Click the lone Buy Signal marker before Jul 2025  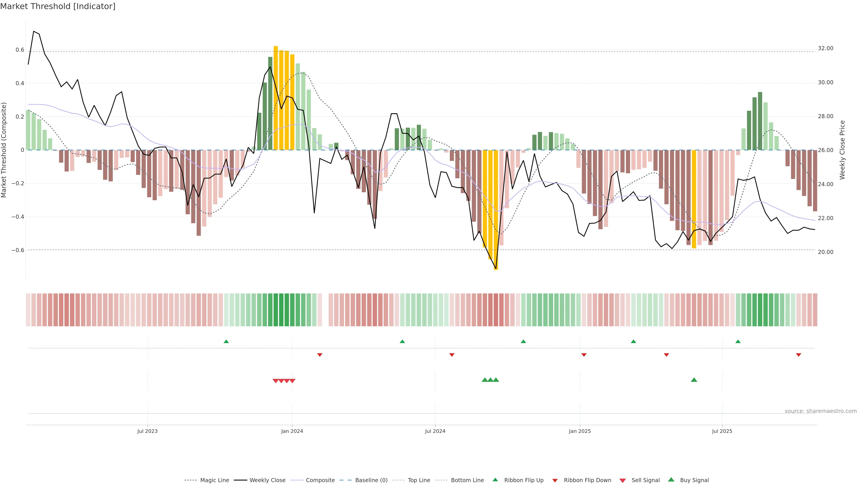tap(694, 380)
